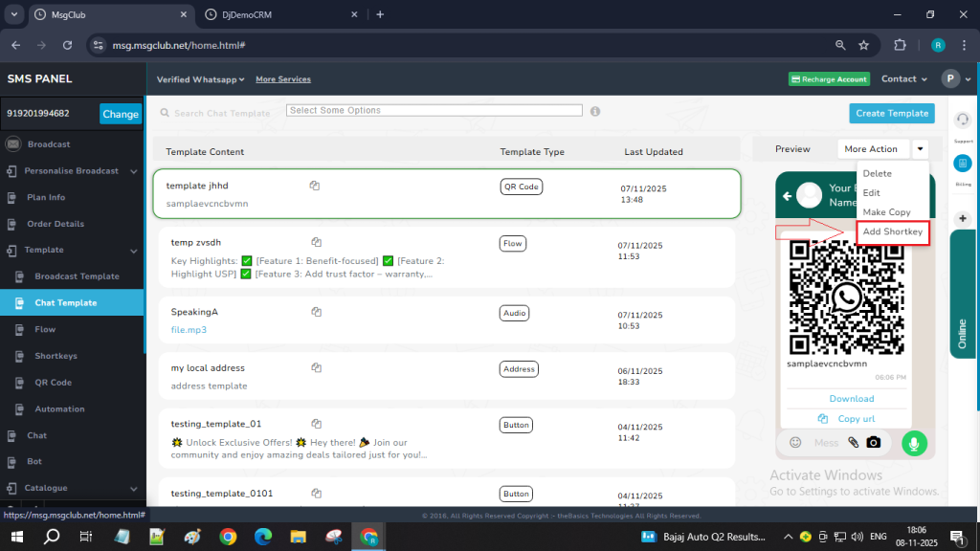
Task: Expand the Verified Whatsapp dropdown
Action: pos(200,79)
